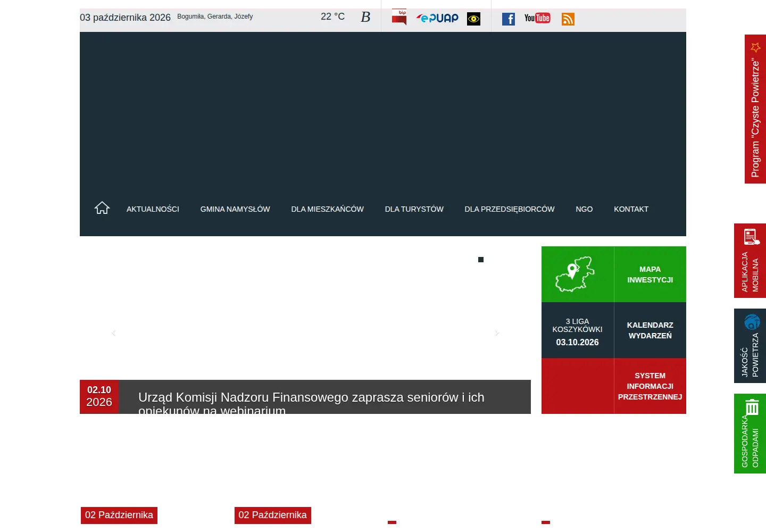Screen dimensions: 766x532
Task: Open the DLA PRZEDSIĘBIORCÓW menu
Action: pos(510,209)
